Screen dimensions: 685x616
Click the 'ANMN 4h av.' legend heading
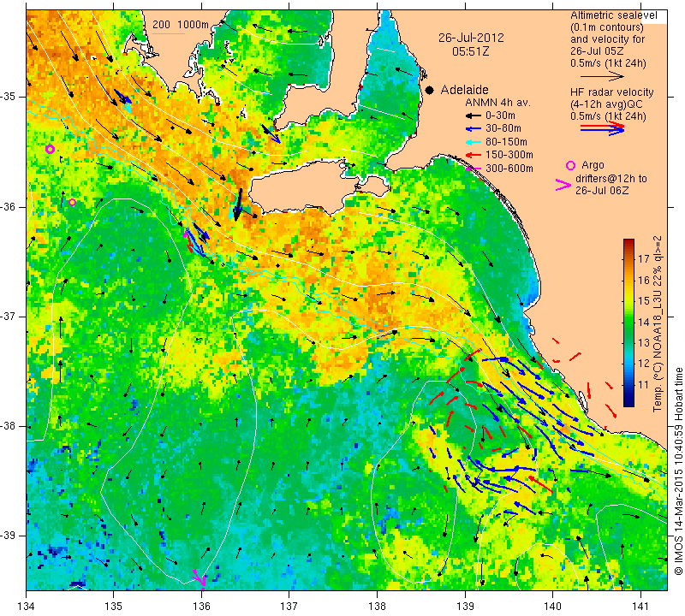pos(497,103)
